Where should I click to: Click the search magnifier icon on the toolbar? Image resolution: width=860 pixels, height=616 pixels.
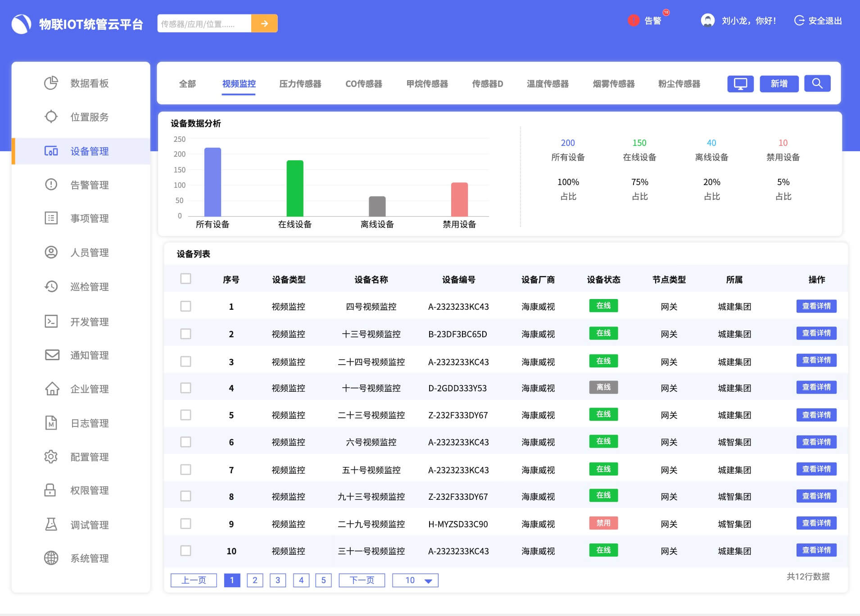pos(818,83)
